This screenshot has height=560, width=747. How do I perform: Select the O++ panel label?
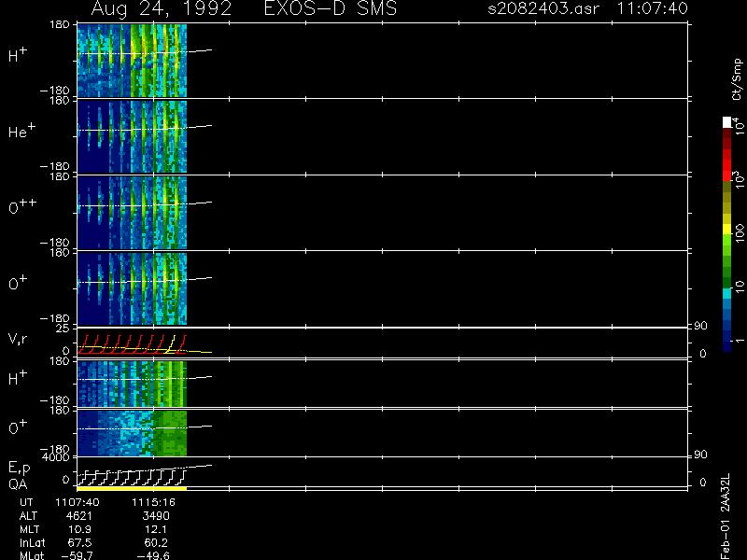coord(22,205)
